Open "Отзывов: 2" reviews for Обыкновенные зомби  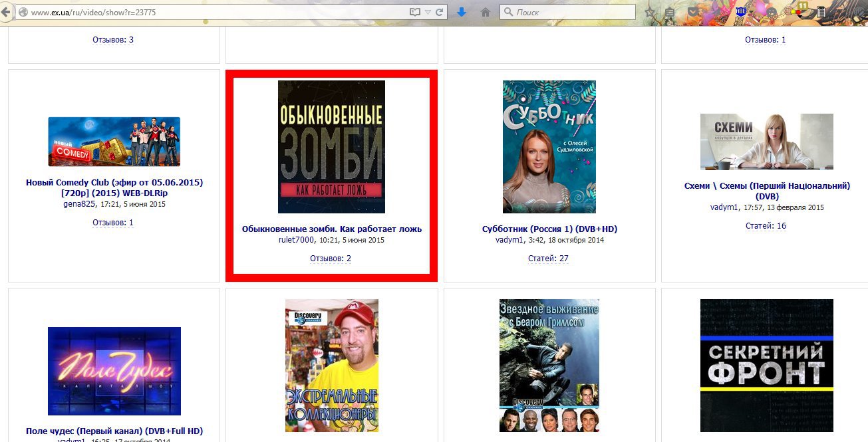[331, 259]
